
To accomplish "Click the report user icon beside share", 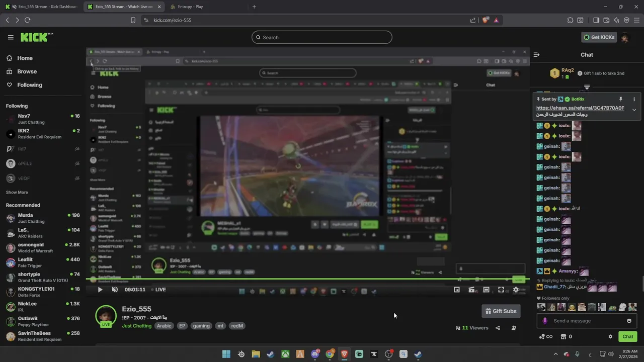I will pos(514,328).
